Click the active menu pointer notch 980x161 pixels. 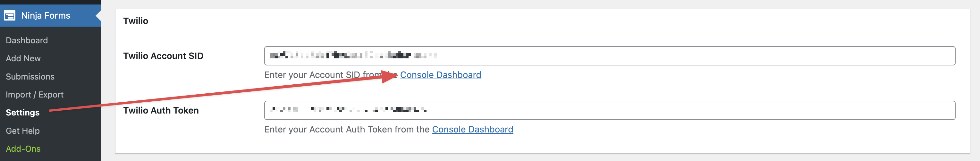[x=98, y=16]
